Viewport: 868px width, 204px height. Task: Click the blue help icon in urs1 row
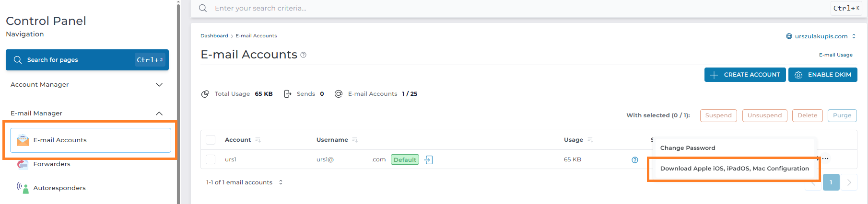(x=635, y=160)
